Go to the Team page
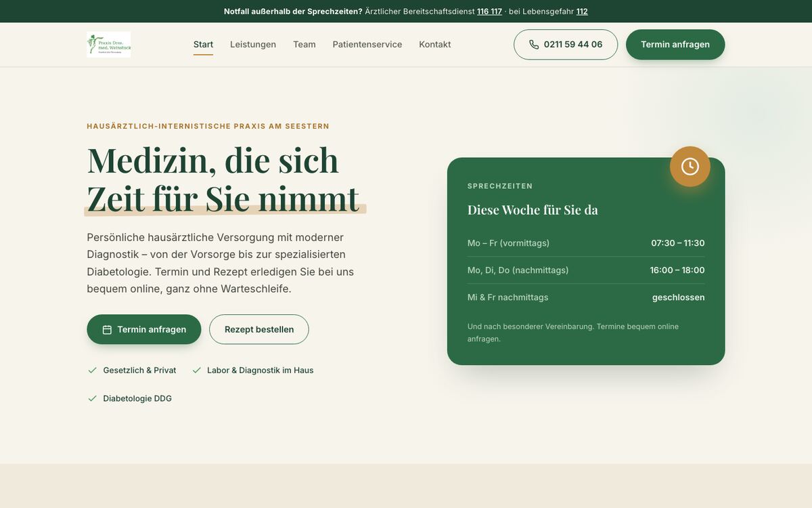The image size is (812, 508). click(x=304, y=45)
